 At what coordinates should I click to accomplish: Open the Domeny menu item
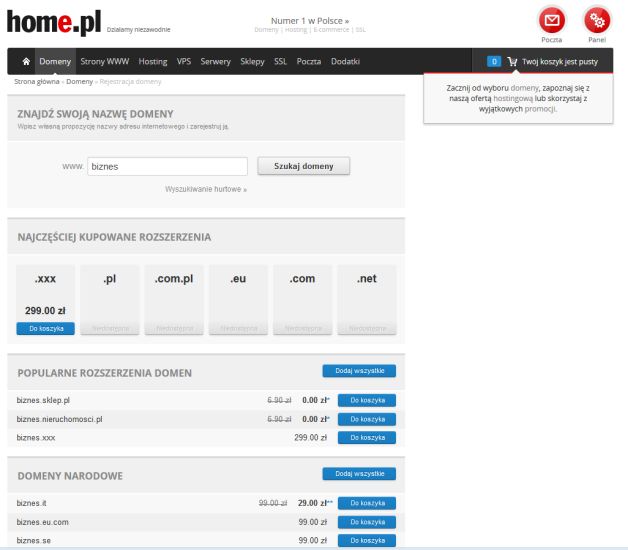55,61
